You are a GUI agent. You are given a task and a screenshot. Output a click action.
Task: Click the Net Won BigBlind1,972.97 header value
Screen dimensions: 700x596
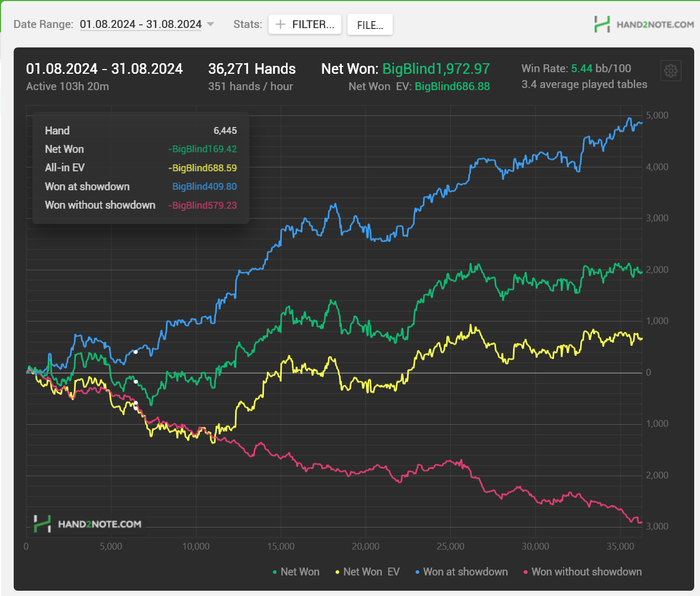tap(435, 69)
